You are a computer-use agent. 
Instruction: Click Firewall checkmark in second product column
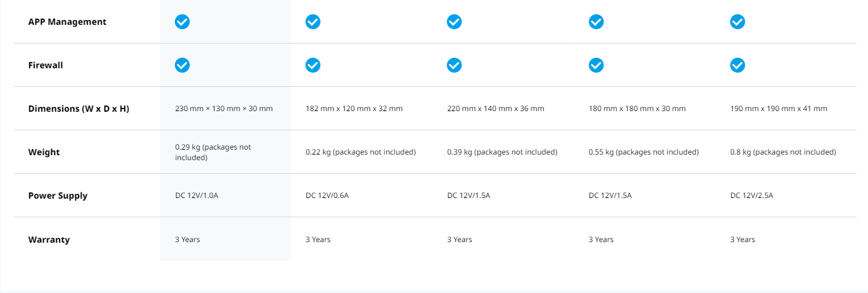313,65
